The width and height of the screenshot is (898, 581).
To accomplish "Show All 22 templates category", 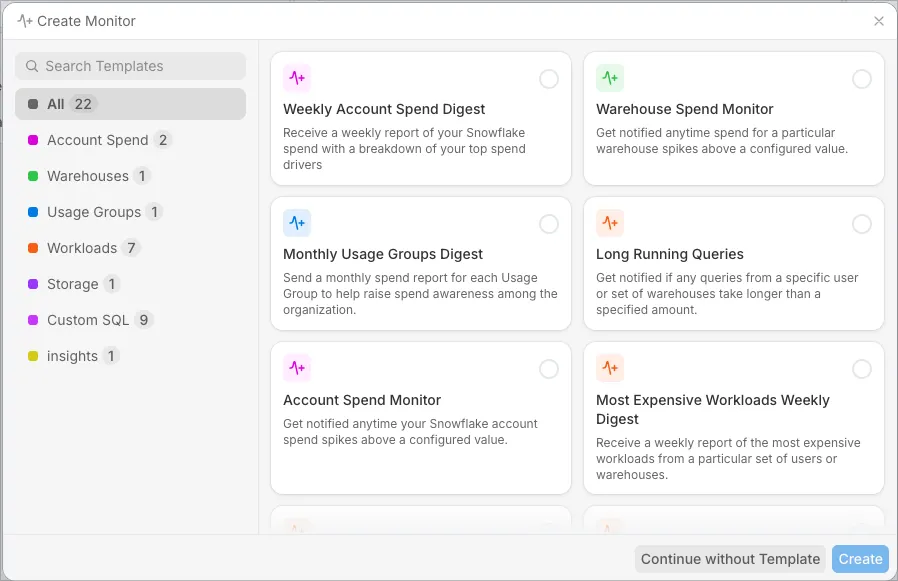I will 131,104.
